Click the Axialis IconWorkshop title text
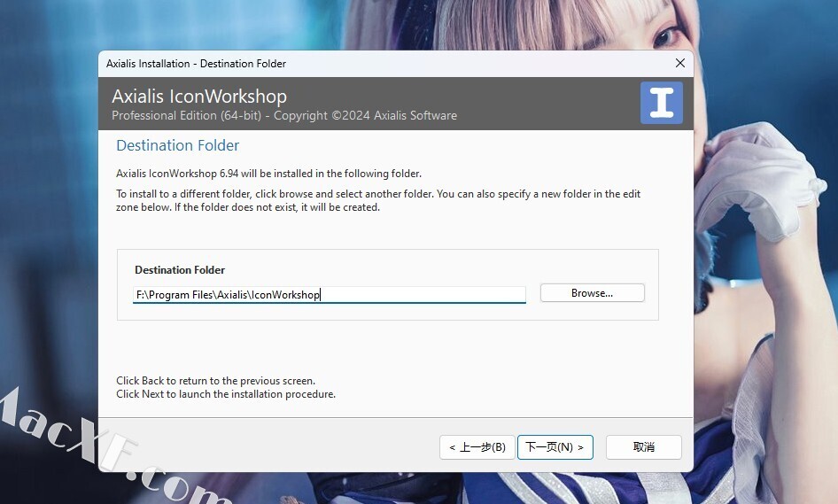Viewport: 838px width, 504px height. 199,97
